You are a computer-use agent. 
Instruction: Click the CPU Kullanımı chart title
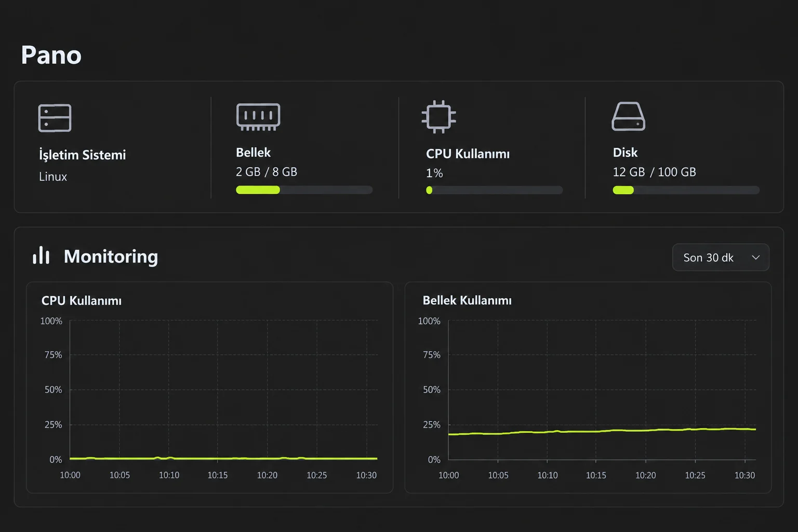pos(82,301)
